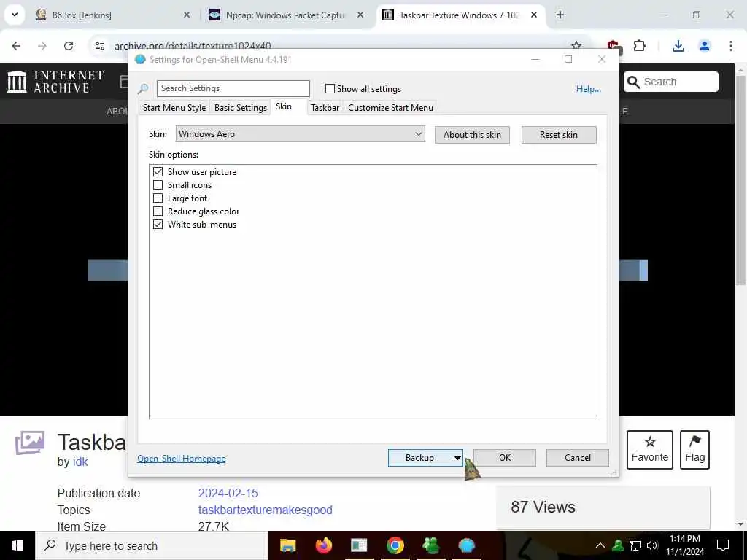Bookmark this page with star icon

[x=576, y=46]
